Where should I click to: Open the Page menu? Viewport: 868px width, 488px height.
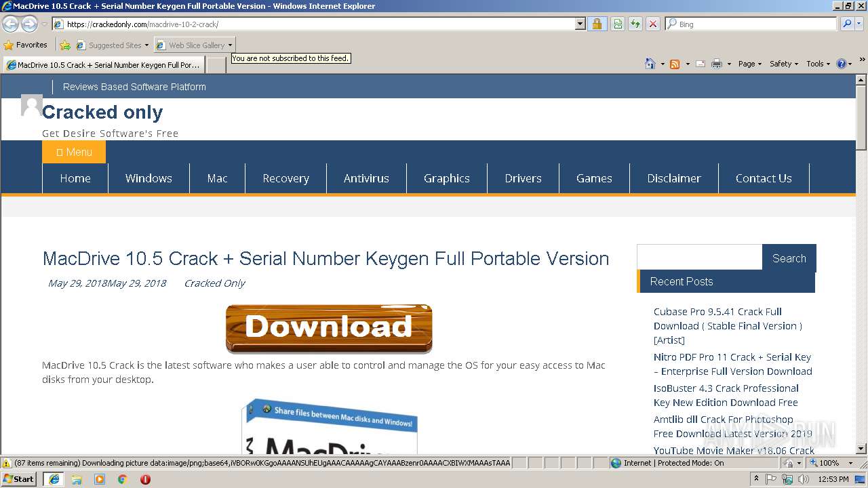pyautogui.click(x=750, y=64)
